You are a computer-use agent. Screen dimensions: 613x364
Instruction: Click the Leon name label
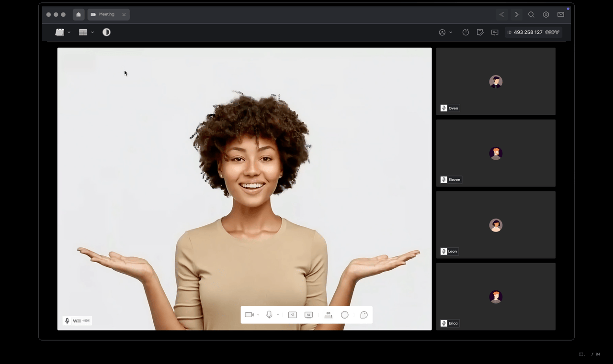point(453,251)
